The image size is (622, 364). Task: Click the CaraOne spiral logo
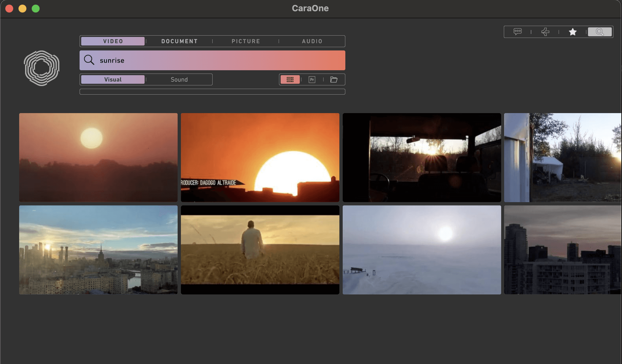click(42, 68)
